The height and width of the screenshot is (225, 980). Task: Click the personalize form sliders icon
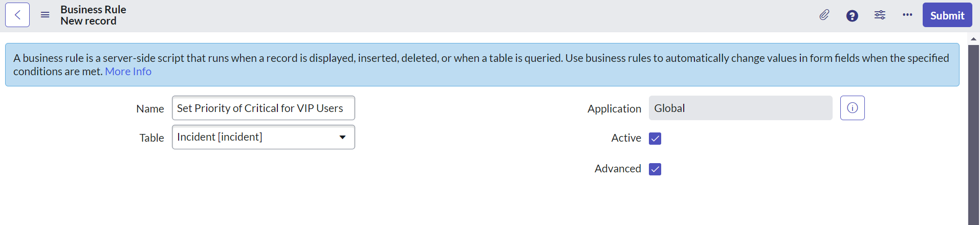[880, 15]
